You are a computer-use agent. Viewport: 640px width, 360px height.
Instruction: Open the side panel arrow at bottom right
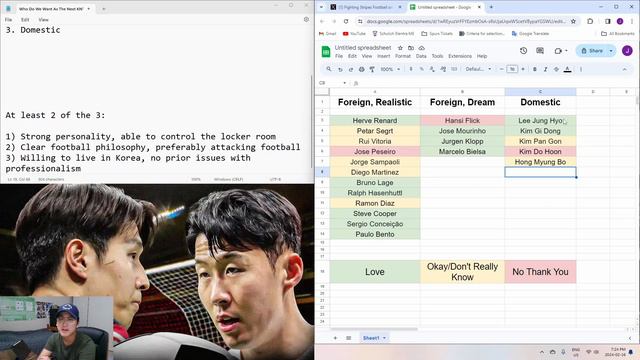(x=630, y=338)
